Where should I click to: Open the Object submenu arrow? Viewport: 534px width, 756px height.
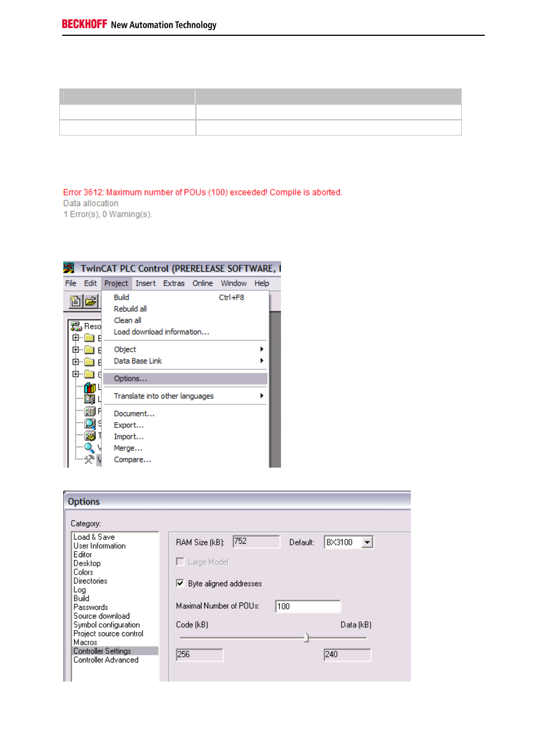coord(261,349)
